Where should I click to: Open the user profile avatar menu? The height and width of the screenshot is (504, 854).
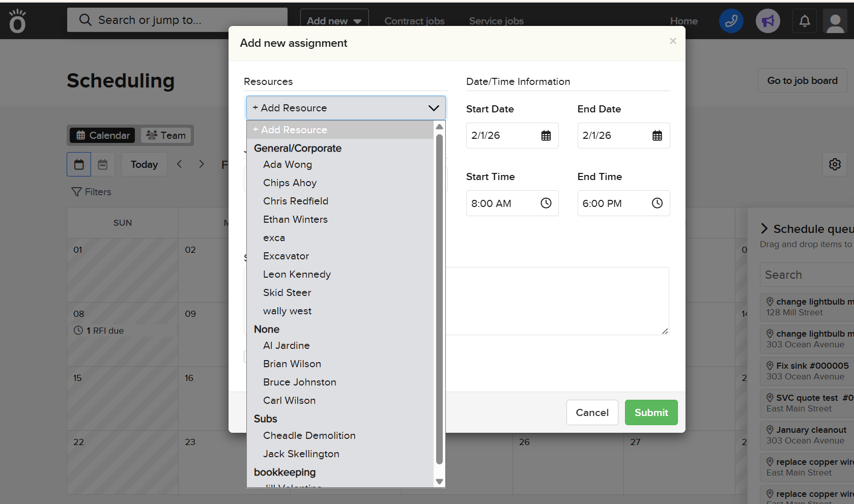click(835, 22)
